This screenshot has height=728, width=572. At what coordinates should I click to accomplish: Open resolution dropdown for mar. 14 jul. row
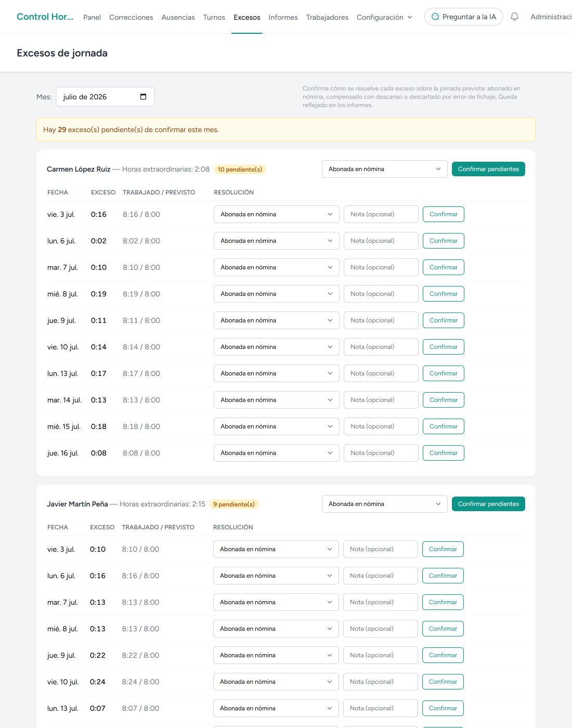[x=277, y=400]
